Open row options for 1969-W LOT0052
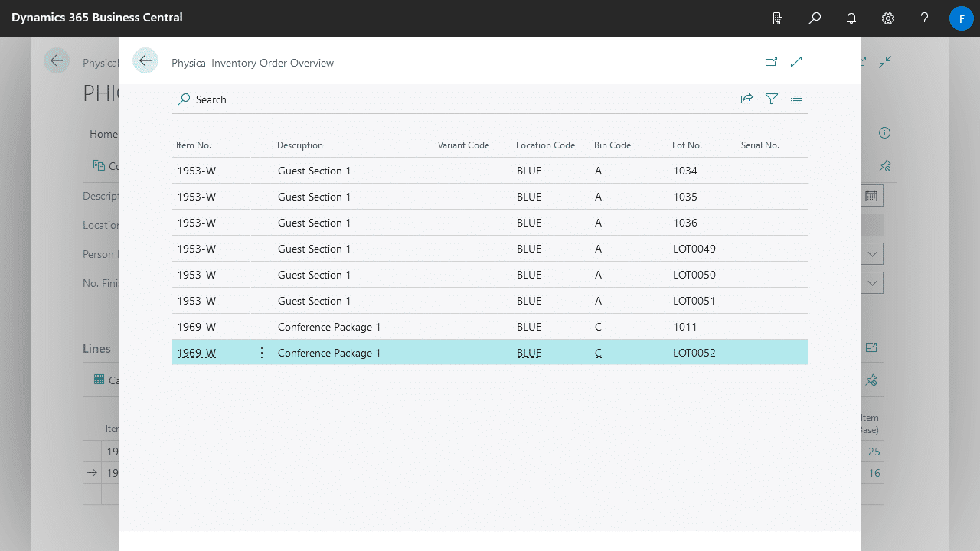 tap(262, 353)
